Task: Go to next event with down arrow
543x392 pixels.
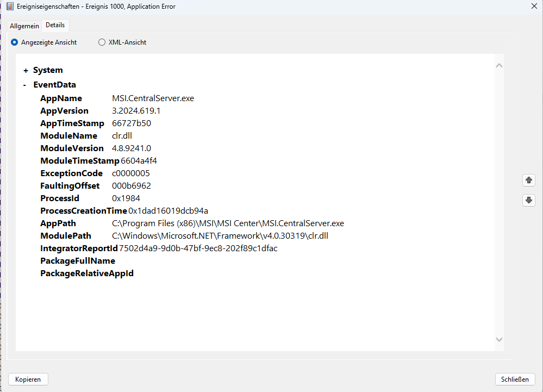Action: click(528, 200)
